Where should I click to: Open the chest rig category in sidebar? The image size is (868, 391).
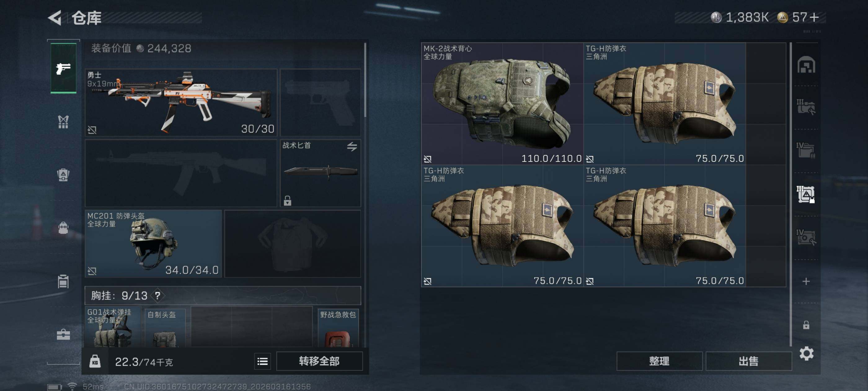[x=63, y=122]
